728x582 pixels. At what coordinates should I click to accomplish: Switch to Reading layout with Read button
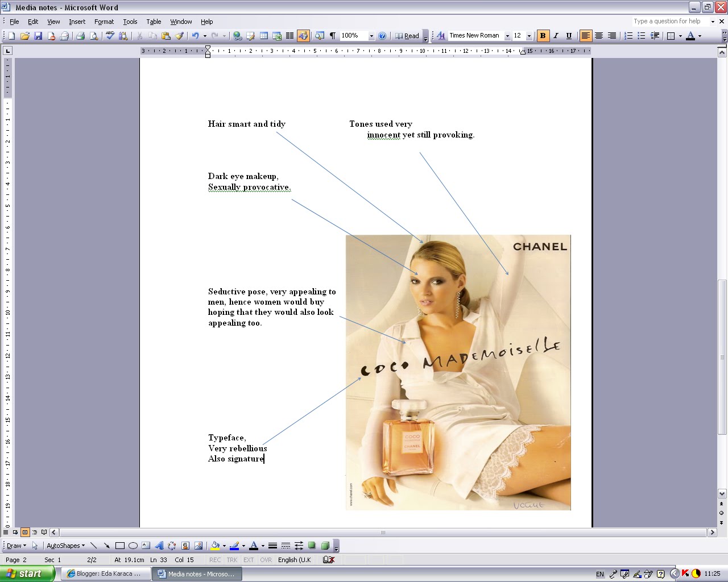(x=407, y=36)
